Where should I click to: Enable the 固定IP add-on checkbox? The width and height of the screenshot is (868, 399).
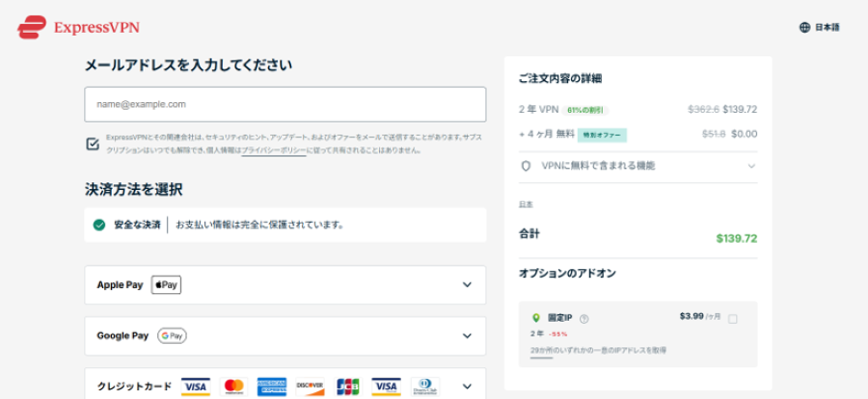(733, 319)
